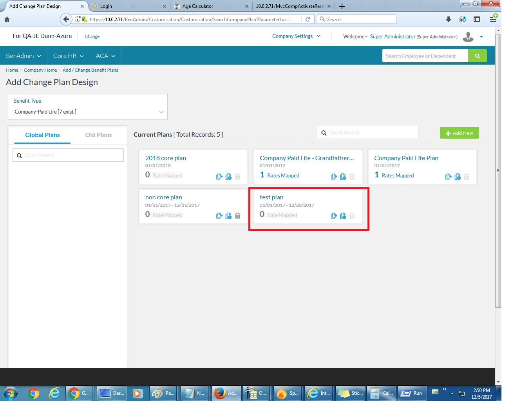The height and width of the screenshot is (401, 532).
Task: Expand the Company Settings dropdown
Action: click(x=296, y=36)
